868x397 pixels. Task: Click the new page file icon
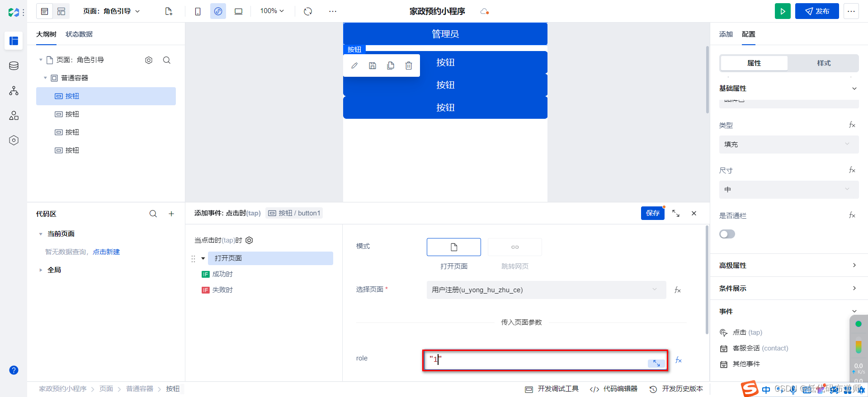pos(169,11)
